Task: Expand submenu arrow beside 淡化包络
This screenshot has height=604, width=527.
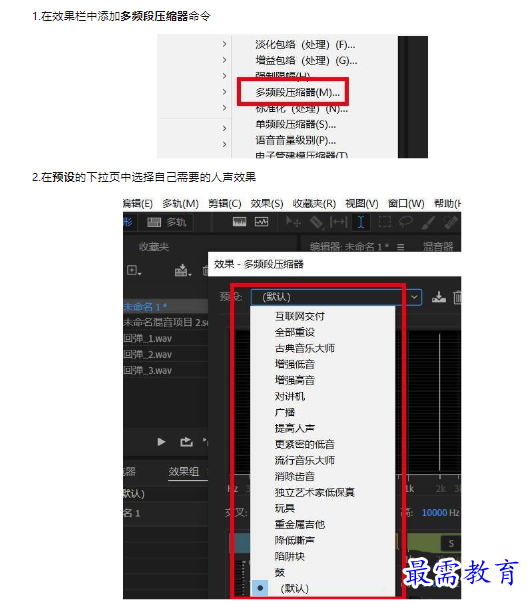Action: point(224,44)
